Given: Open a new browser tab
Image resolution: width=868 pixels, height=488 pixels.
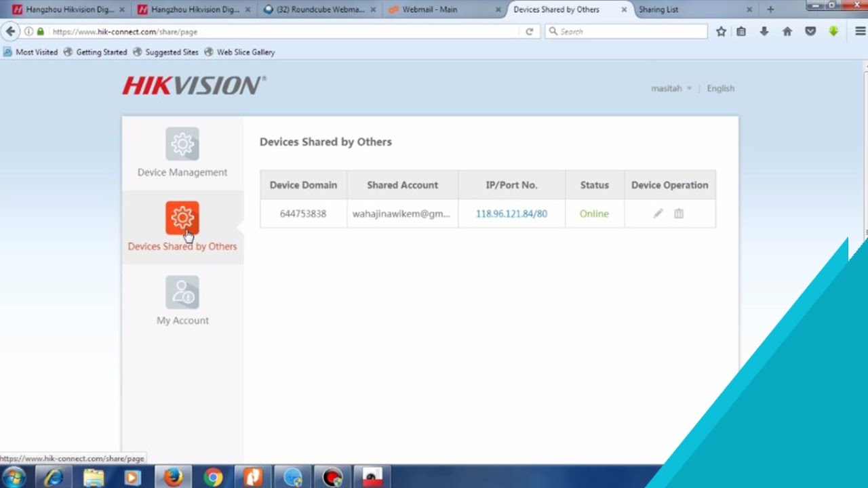Looking at the screenshot, I should coord(770,9).
